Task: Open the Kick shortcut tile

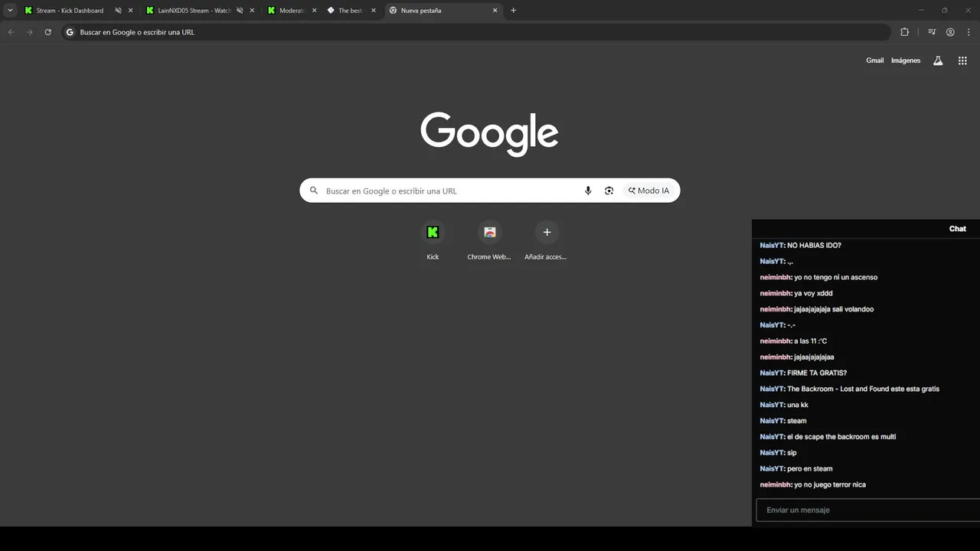Action: pyautogui.click(x=433, y=241)
